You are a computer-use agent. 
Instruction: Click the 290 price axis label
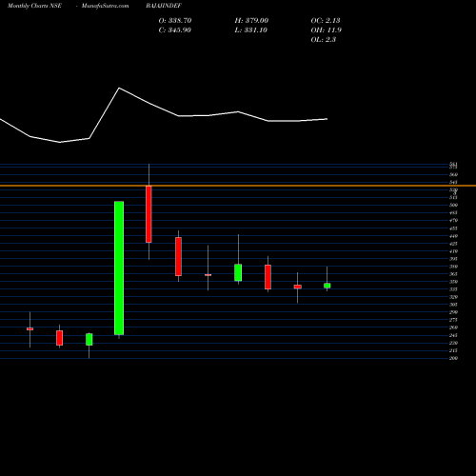453,312
